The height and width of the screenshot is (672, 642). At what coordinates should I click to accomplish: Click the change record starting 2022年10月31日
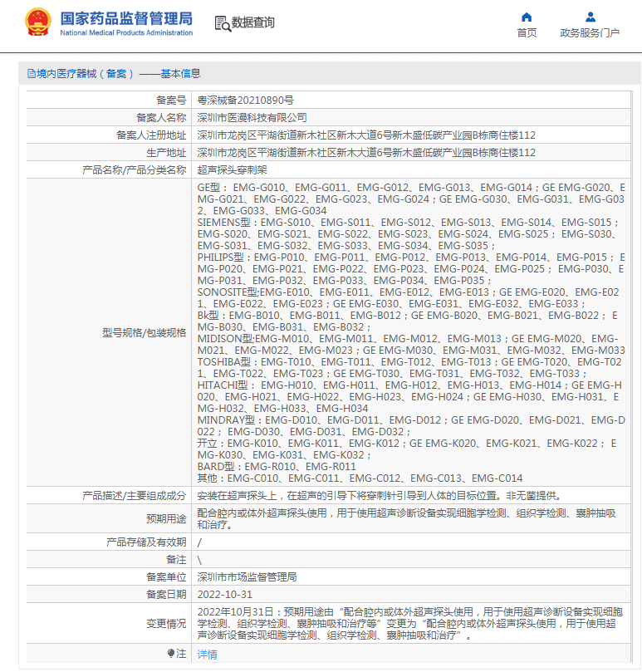point(410,624)
